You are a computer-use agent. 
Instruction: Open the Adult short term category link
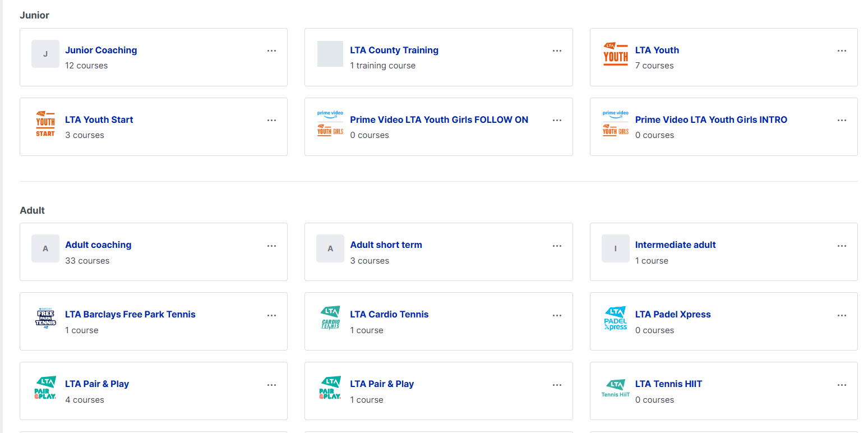click(386, 245)
